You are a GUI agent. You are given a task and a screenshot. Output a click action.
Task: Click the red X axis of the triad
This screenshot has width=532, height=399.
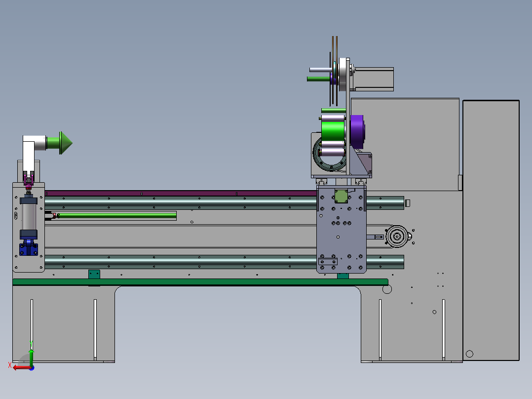22,367
